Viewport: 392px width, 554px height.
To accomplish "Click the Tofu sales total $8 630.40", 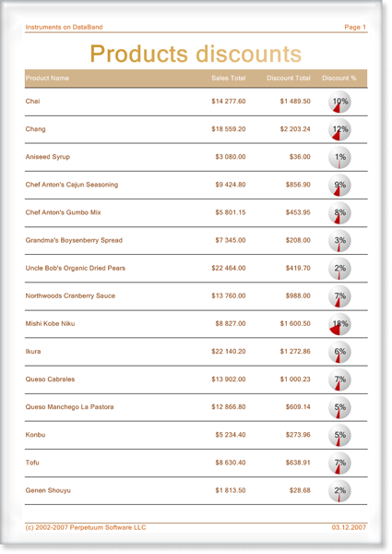I will pos(231,463).
